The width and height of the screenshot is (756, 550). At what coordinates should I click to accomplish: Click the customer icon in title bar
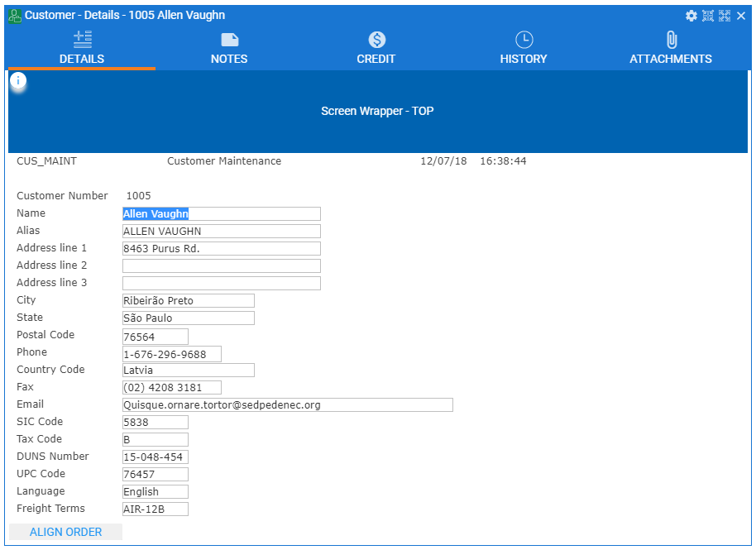15,16
